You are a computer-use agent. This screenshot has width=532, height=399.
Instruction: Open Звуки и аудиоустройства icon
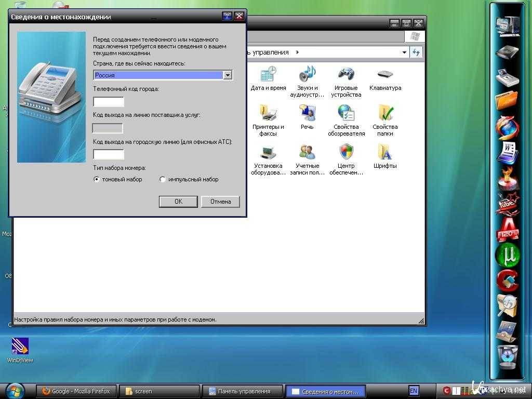307,74
